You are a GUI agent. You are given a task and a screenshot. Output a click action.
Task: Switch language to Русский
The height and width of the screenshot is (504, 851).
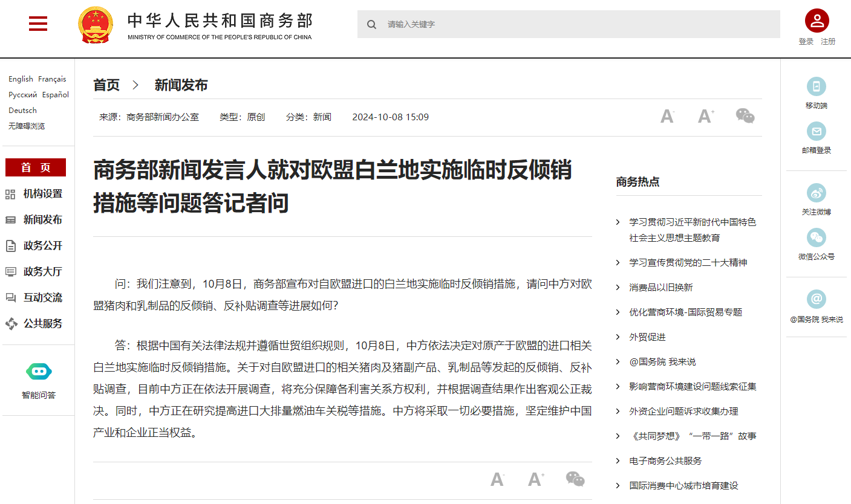click(x=23, y=95)
